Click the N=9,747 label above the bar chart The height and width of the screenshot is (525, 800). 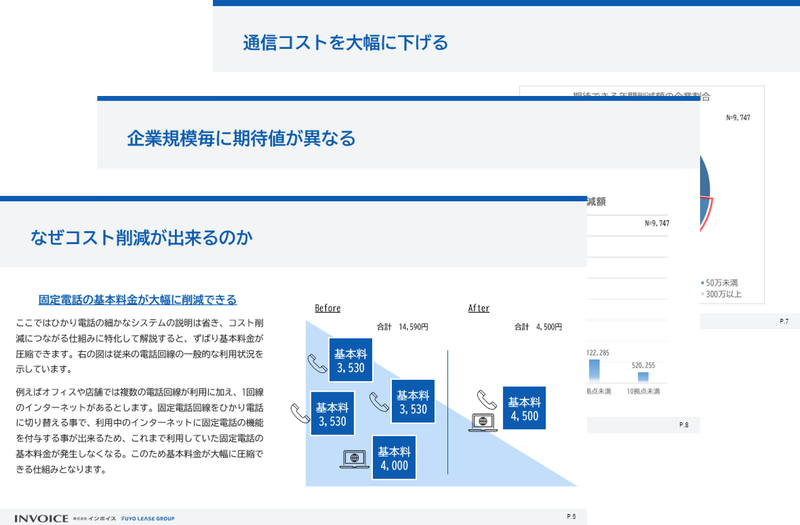(657, 223)
